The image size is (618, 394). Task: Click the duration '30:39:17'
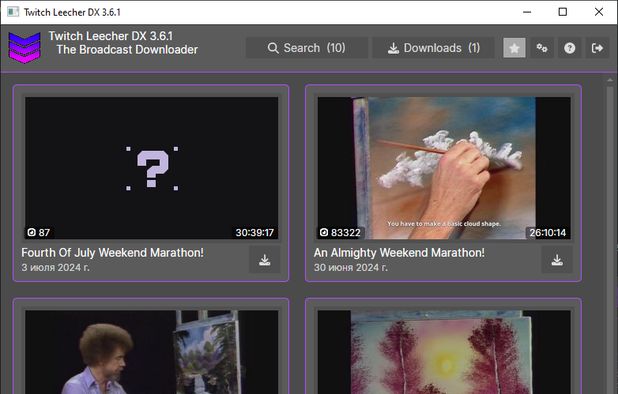click(x=255, y=232)
